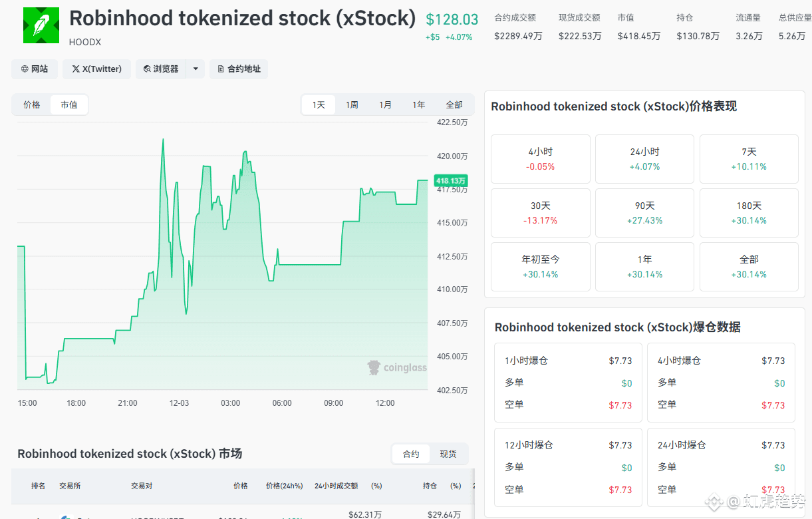
Task: Switch chart to Market Cap (市值) view
Action: (69, 105)
